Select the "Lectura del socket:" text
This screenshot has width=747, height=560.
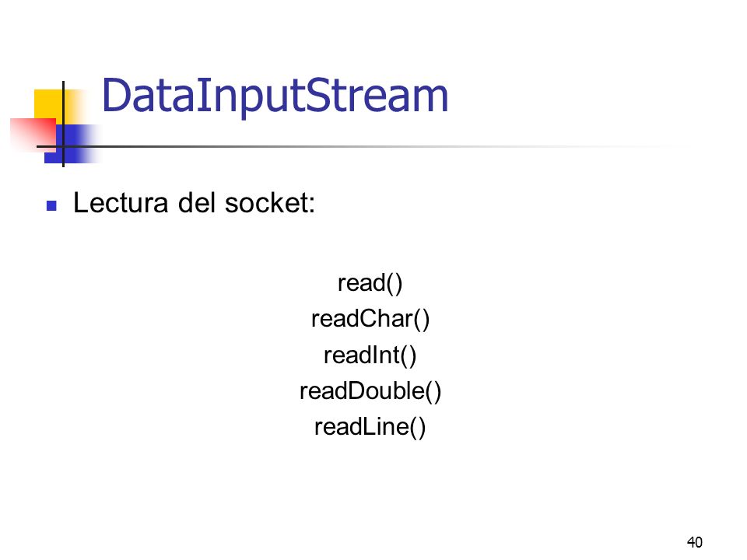click(194, 203)
